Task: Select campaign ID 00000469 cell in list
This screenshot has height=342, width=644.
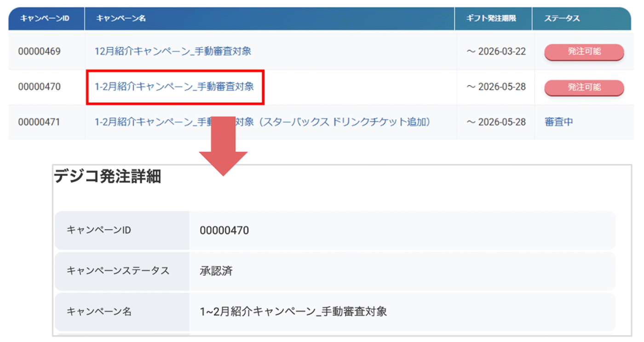Action: (39, 51)
